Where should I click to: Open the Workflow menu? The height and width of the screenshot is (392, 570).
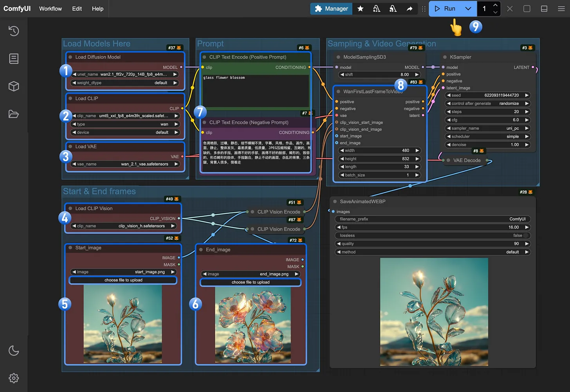[x=50, y=9]
